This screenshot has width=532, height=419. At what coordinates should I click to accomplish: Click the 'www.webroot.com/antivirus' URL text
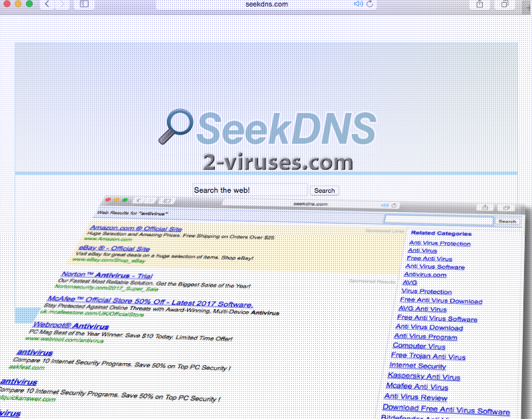(x=64, y=339)
